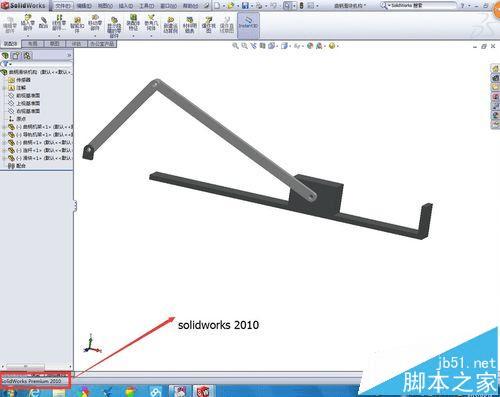
Task: Open the 工具(T) menu
Action: coord(147,6)
